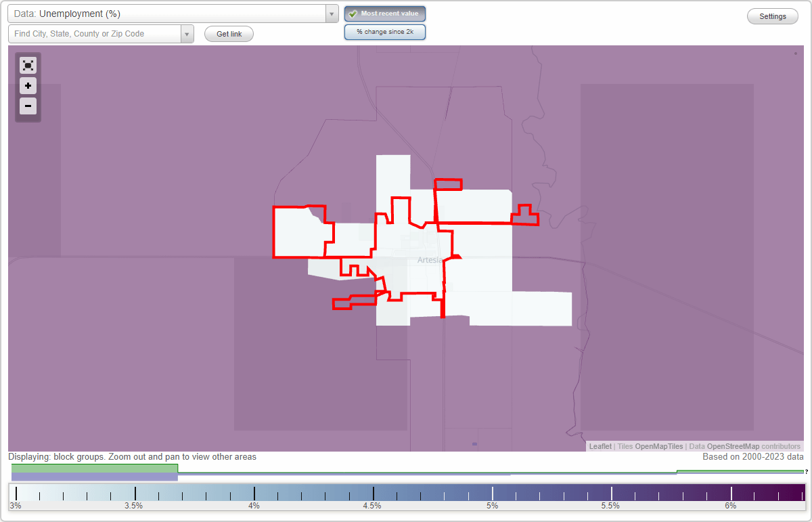Click the green distribution bar
Viewport: 812px width, 522px height.
click(95, 468)
